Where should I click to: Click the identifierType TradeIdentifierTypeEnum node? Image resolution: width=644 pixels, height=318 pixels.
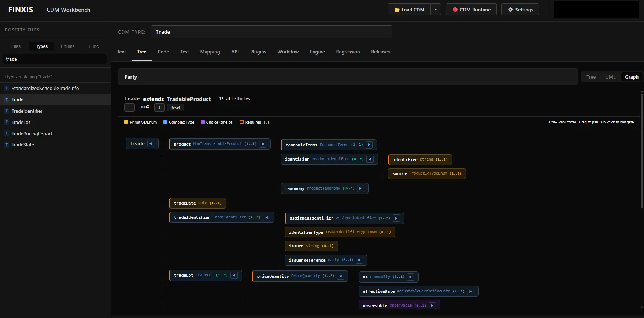pyautogui.click(x=340, y=232)
